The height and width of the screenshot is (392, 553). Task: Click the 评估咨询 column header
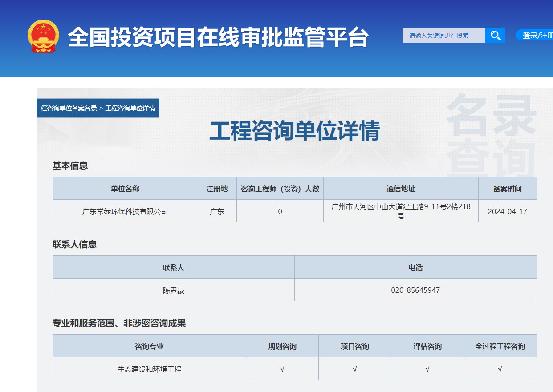[x=427, y=346]
